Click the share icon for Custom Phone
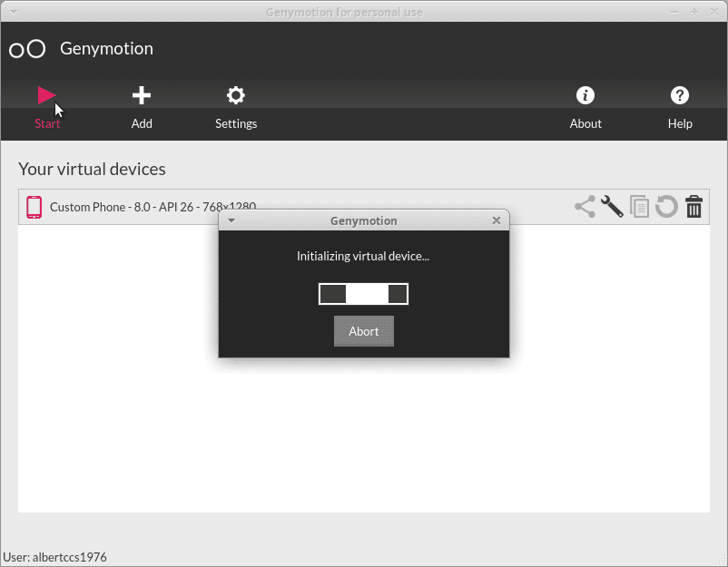The height and width of the screenshot is (567, 728). 585,207
